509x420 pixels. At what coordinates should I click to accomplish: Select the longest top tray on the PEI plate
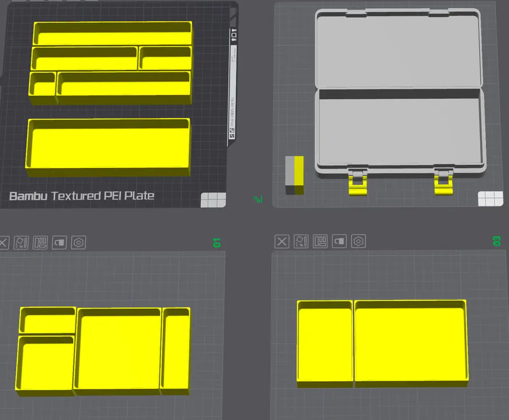112,33
